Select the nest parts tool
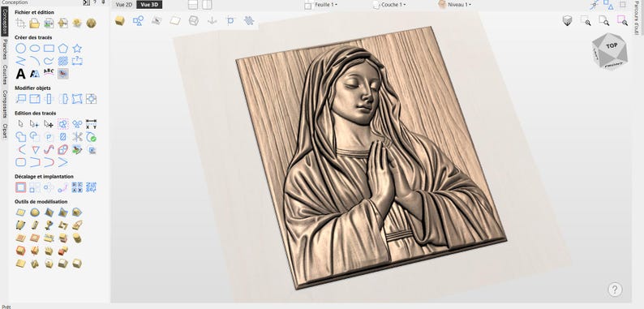The height and width of the screenshot is (309, 644). tap(91, 187)
